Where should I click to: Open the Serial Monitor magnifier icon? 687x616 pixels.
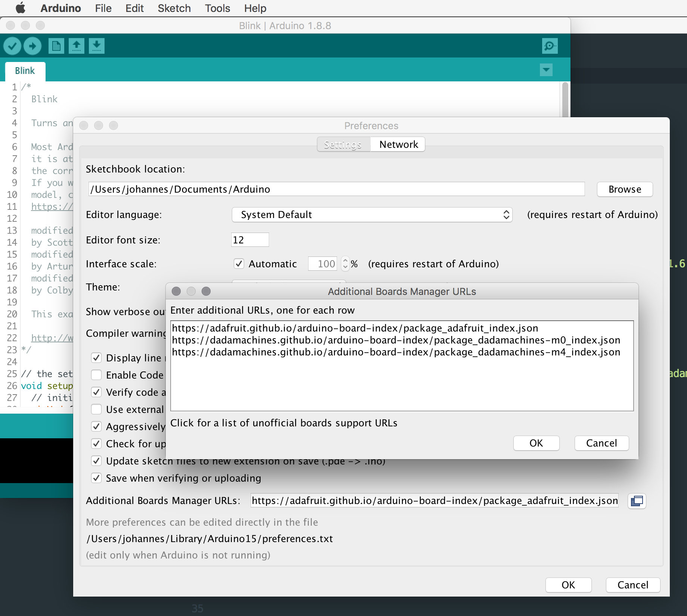550,46
